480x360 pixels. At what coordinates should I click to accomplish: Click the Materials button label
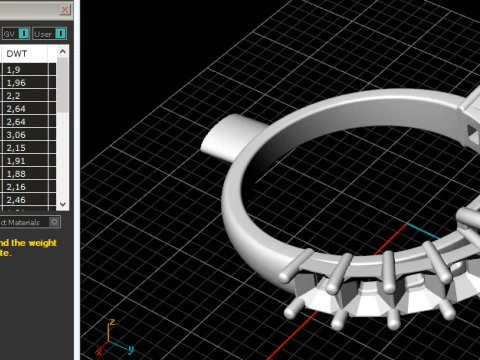click(20, 222)
